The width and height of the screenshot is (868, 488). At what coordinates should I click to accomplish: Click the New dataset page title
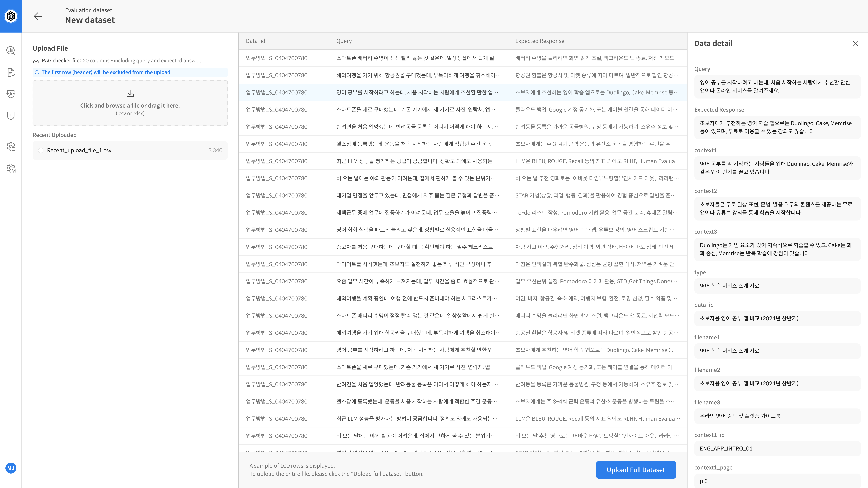click(90, 20)
